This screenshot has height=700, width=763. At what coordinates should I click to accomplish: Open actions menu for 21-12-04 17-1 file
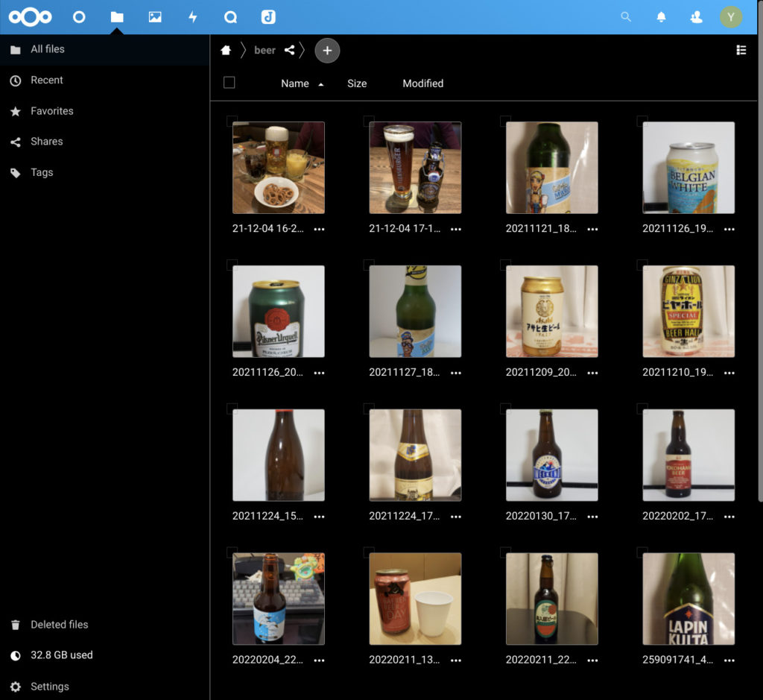456,229
